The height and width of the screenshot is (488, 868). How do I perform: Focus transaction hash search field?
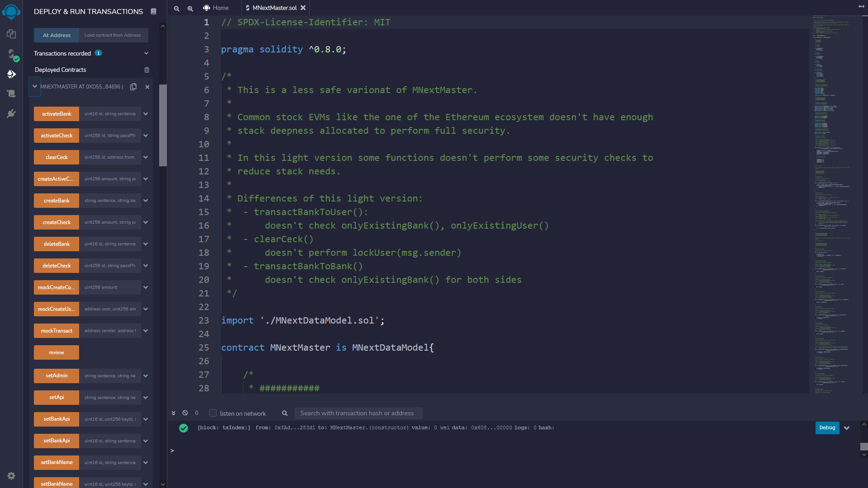point(358,413)
